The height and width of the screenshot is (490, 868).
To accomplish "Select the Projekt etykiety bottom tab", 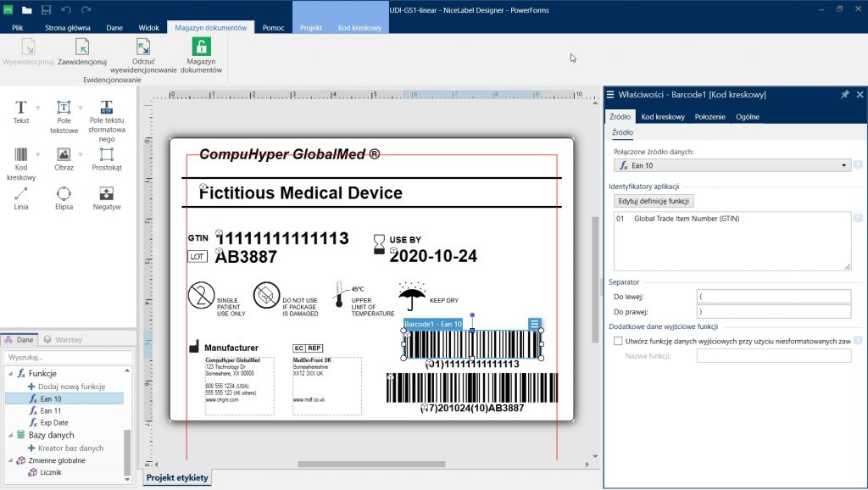I will tap(177, 478).
